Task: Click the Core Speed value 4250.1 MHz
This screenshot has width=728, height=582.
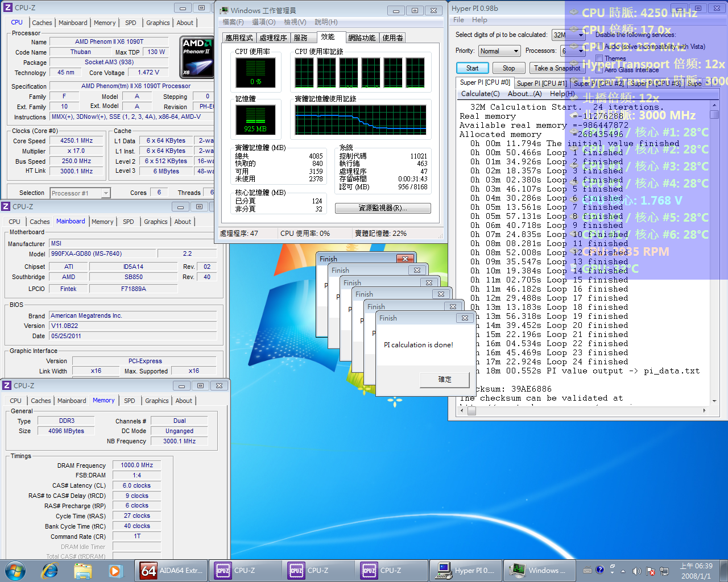Action: [x=76, y=140]
